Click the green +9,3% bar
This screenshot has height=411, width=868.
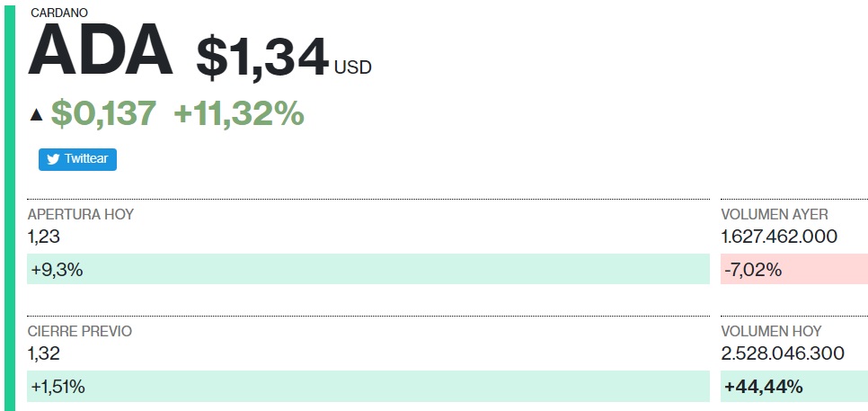click(368, 269)
